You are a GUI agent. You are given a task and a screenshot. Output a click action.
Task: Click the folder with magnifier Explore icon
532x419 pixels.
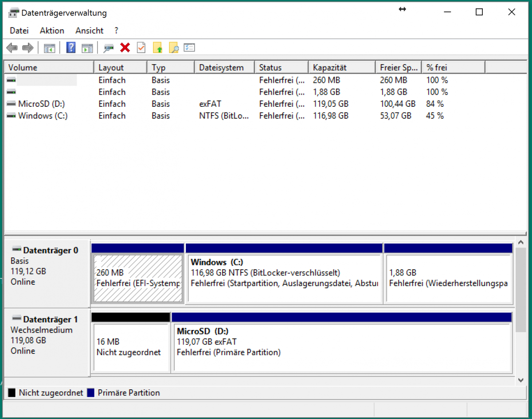[173, 47]
